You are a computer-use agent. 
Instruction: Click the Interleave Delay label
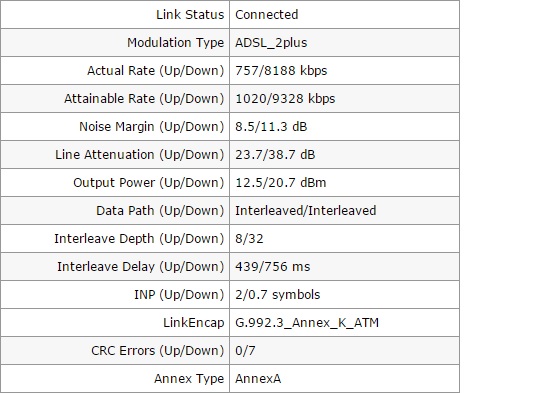(141, 266)
